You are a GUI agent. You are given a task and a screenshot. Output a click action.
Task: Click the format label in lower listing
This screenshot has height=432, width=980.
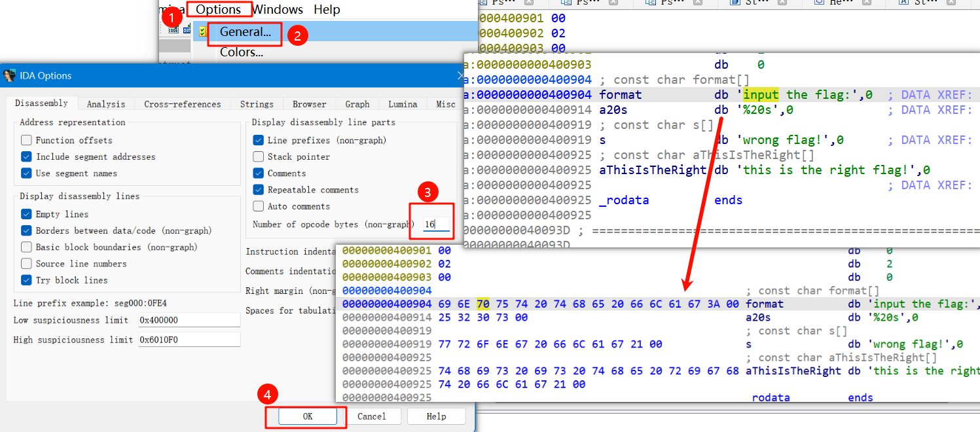(x=765, y=304)
